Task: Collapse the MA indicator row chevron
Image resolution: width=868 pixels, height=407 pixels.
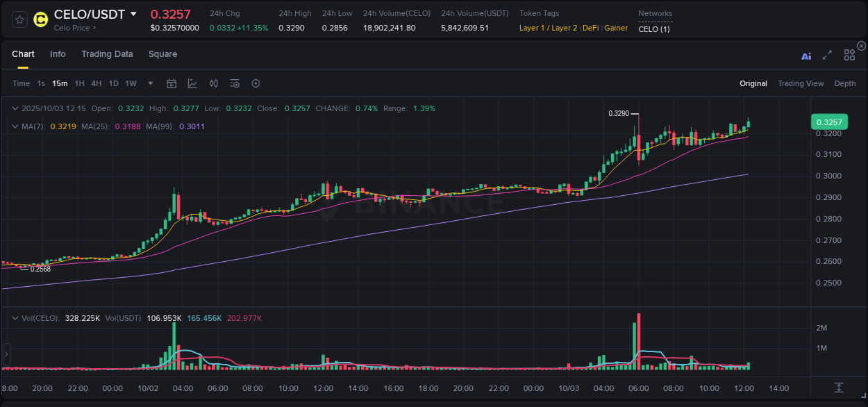Action: (x=15, y=126)
